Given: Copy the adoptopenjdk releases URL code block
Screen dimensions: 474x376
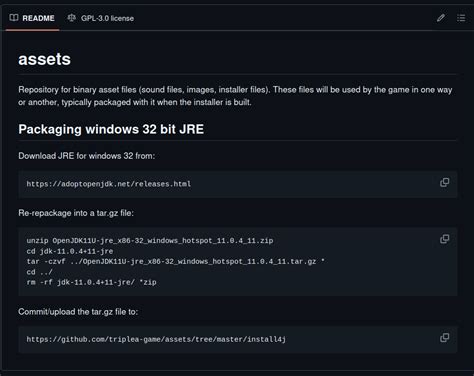Looking at the screenshot, I should click(444, 182).
